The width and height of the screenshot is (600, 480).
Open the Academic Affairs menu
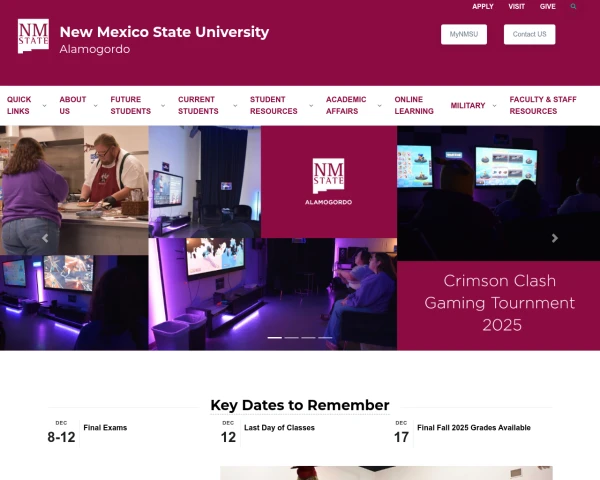(x=346, y=105)
